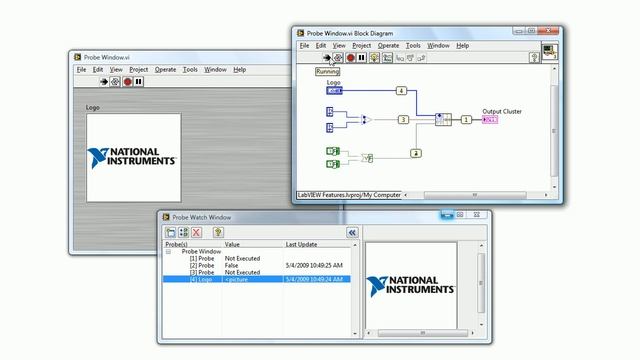The image size is (640, 360).
Task: Click Run Continuously in Block Diagram toolbar
Action: point(338,58)
